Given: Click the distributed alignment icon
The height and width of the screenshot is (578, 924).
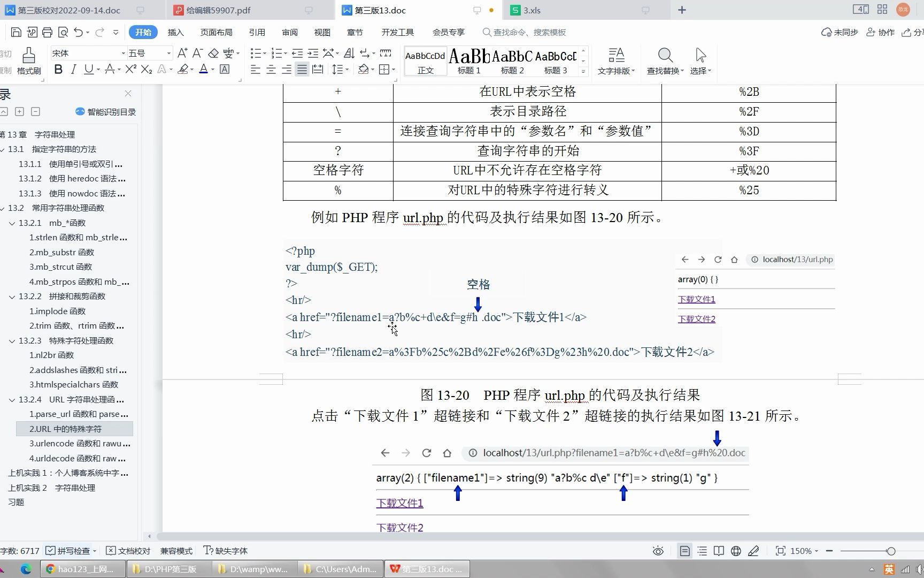Looking at the screenshot, I should pos(318,70).
